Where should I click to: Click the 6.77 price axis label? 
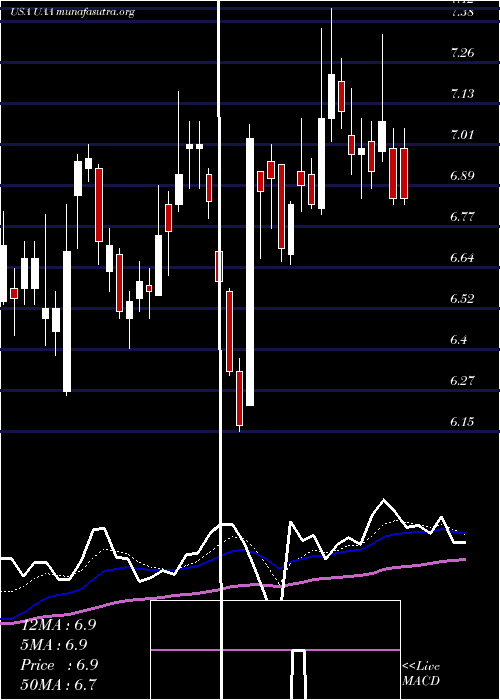(x=462, y=217)
